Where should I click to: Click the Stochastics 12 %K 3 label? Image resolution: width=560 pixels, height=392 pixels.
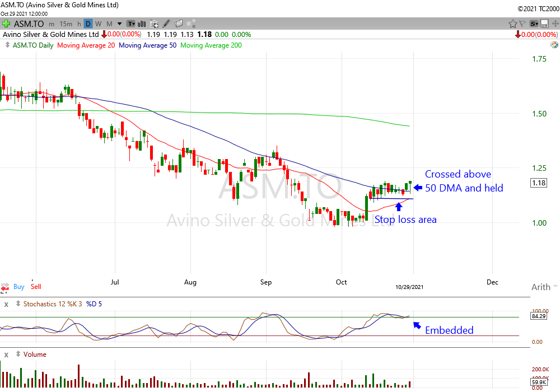coord(53,304)
